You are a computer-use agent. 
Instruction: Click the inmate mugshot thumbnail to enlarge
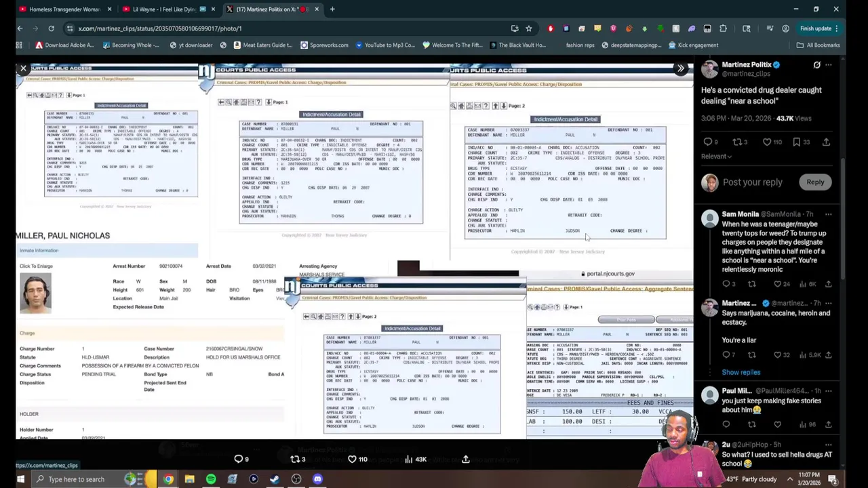click(35, 294)
